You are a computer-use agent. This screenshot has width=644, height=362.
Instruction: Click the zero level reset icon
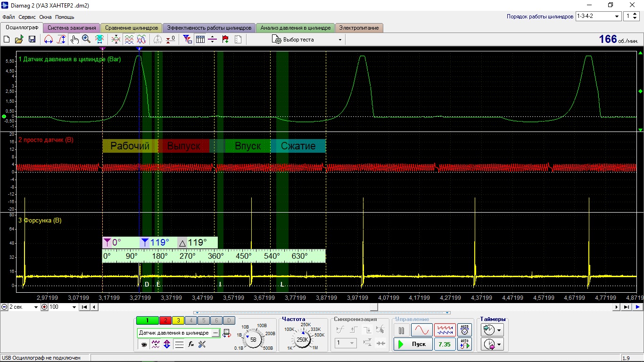(x=171, y=40)
